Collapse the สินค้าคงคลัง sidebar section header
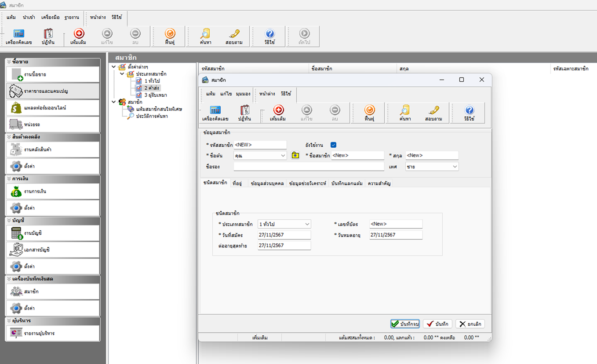 point(53,137)
